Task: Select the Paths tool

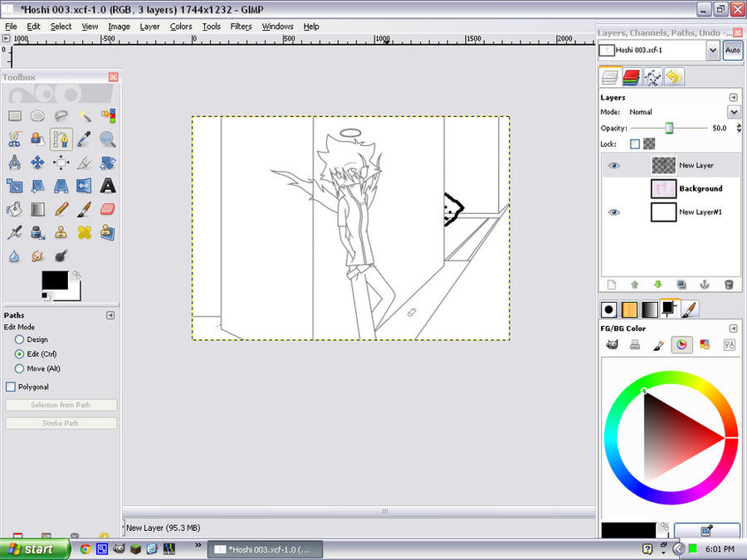Action: coord(61,139)
